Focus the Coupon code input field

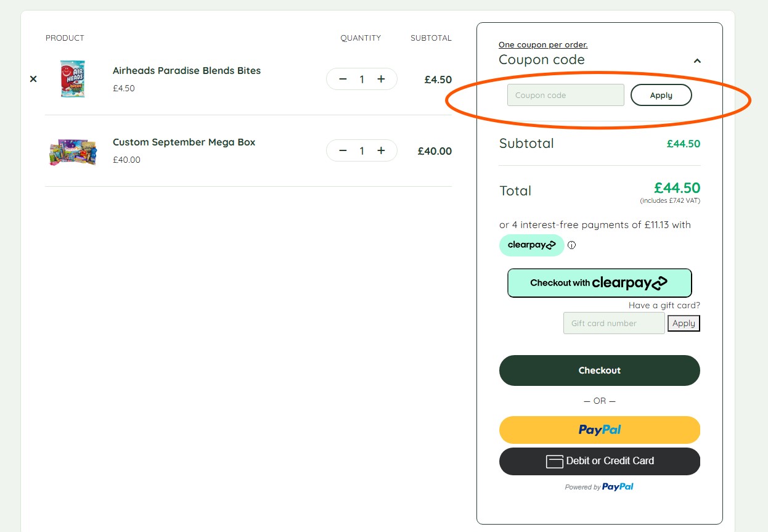(x=566, y=95)
